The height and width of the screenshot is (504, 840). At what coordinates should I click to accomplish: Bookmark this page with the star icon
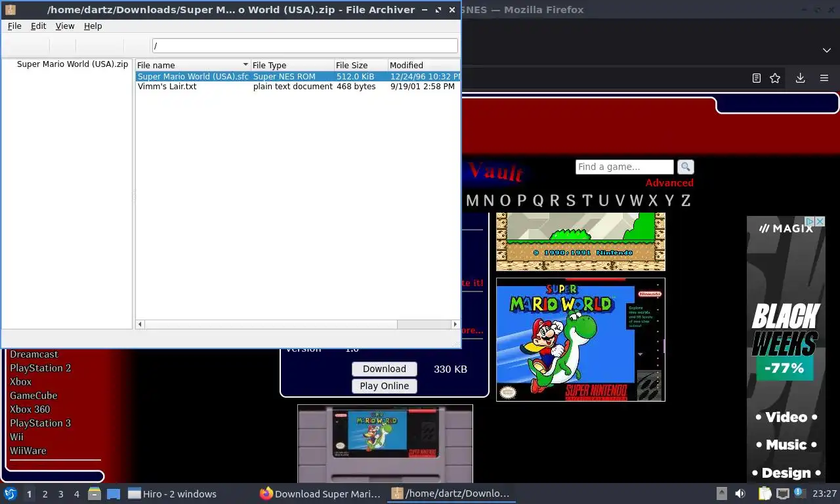click(x=775, y=78)
